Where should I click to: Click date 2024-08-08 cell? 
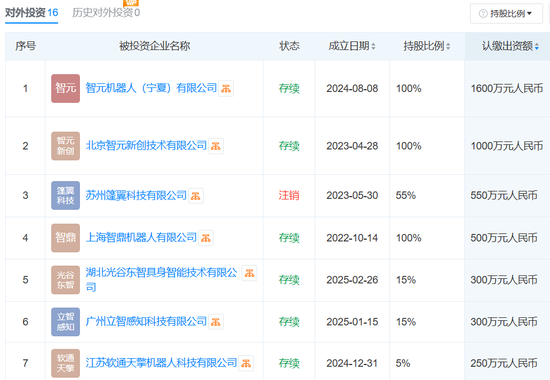(x=352, y=88)
